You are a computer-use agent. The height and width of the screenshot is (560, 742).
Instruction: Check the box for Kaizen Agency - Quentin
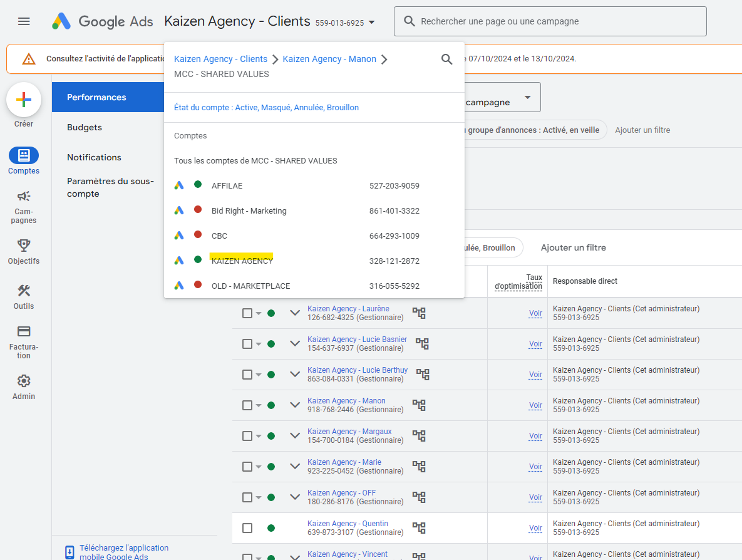247,528
